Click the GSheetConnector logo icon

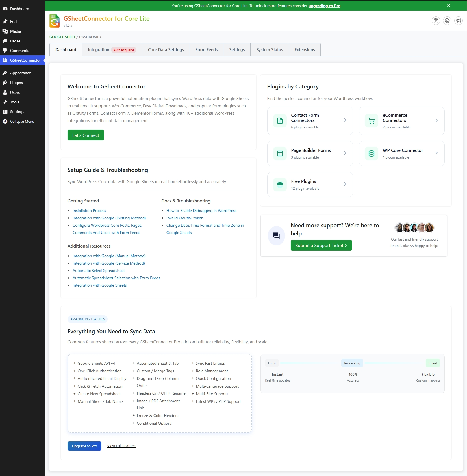click(x=55, y=21)
